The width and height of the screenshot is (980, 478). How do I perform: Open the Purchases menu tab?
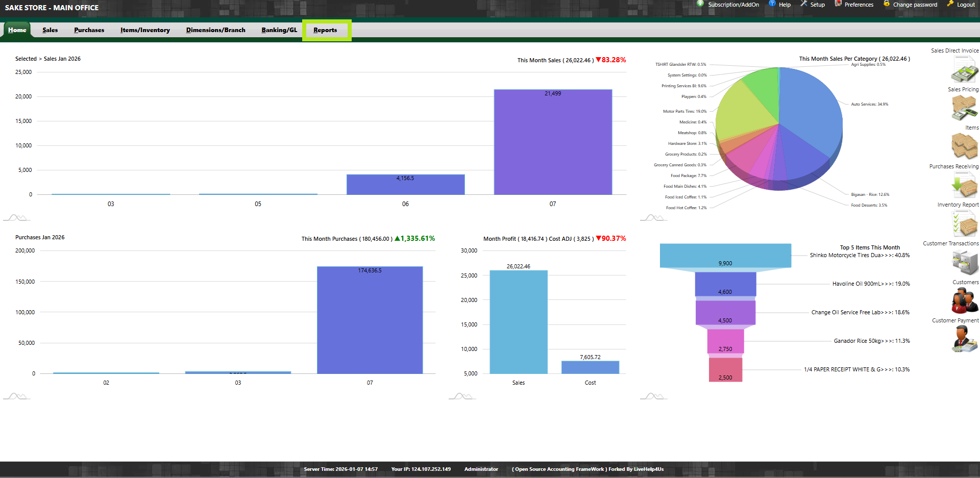point(89,30)
